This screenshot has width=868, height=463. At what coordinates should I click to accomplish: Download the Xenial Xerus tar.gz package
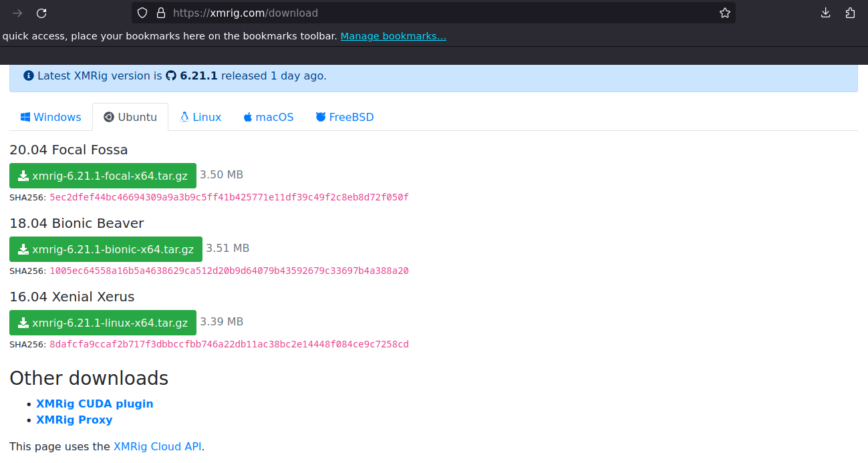click(102, 322)
